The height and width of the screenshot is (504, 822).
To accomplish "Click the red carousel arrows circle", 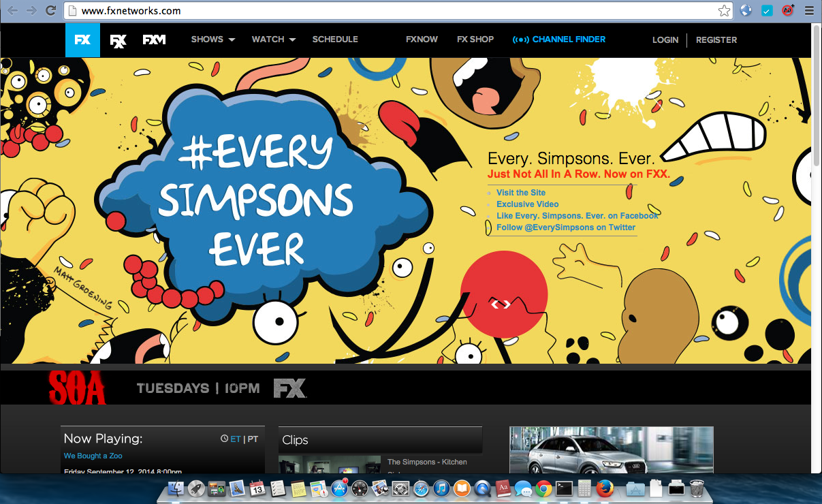I will click(503, 294).
